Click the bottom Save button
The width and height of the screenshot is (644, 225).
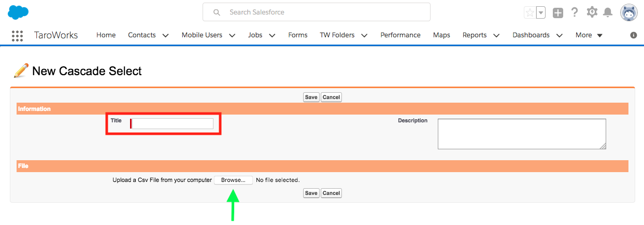click(311, 193)
